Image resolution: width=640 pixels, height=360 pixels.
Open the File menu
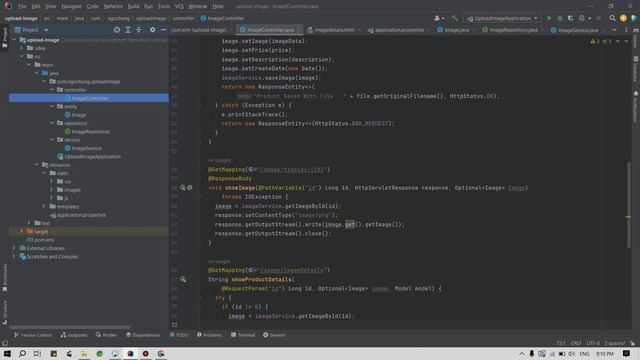pos(22,7)
